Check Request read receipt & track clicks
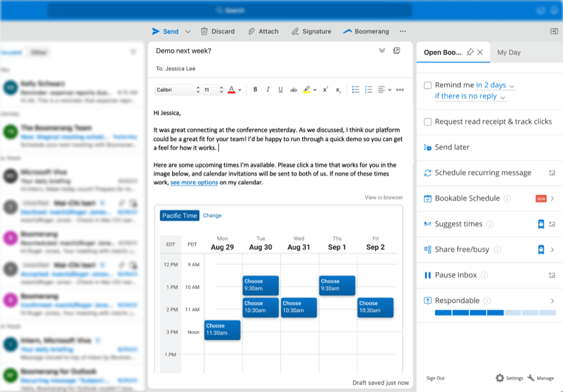This screenshot has height=392, width=563. coord(428,121)
